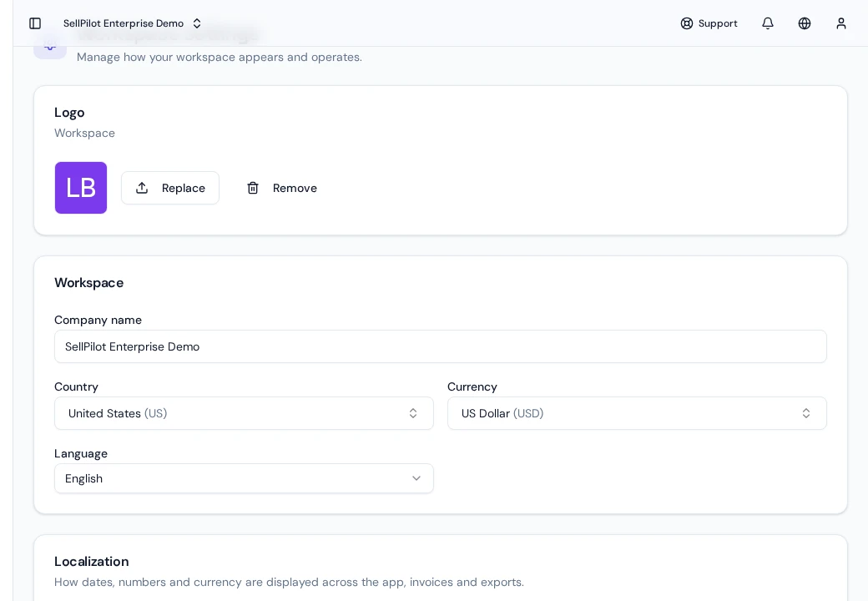
Task: Focus the Company name input field
Action: click(441, 346)
